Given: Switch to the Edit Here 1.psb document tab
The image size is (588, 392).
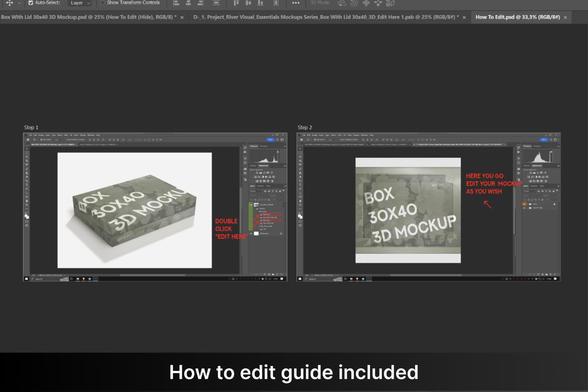Looking at the screenshot, I should pyautogui.click(x=326, y=17).
